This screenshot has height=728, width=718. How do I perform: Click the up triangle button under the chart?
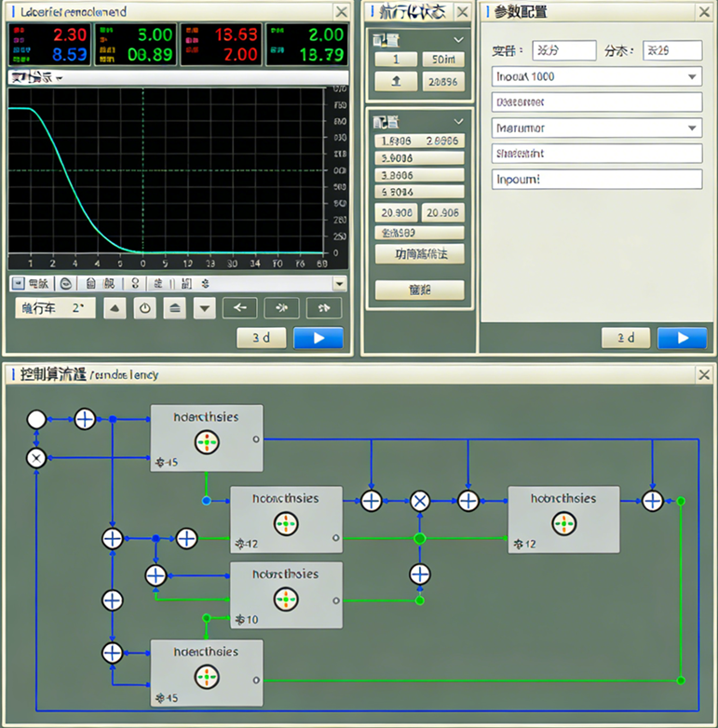pyautogui.click(x=115, y=309)
